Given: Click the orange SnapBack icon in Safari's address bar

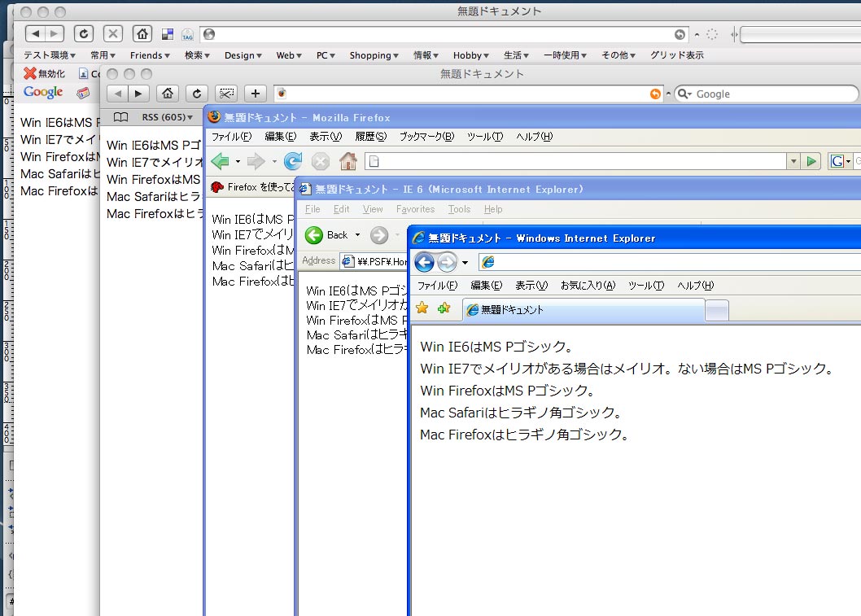Looking at the screenshot, I should (655, 94).
